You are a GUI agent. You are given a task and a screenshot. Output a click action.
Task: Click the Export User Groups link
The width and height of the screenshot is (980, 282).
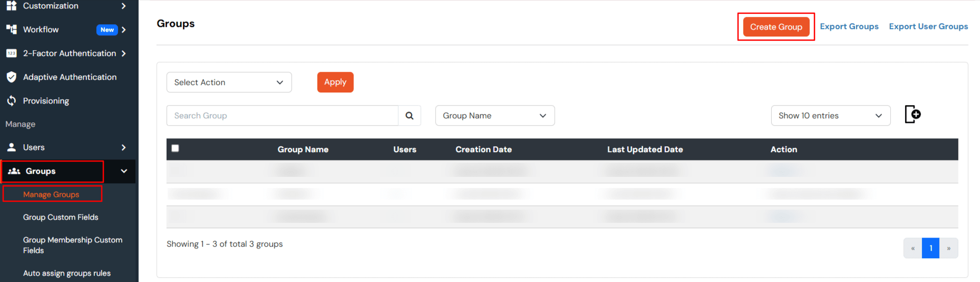[x=928, y=26]
